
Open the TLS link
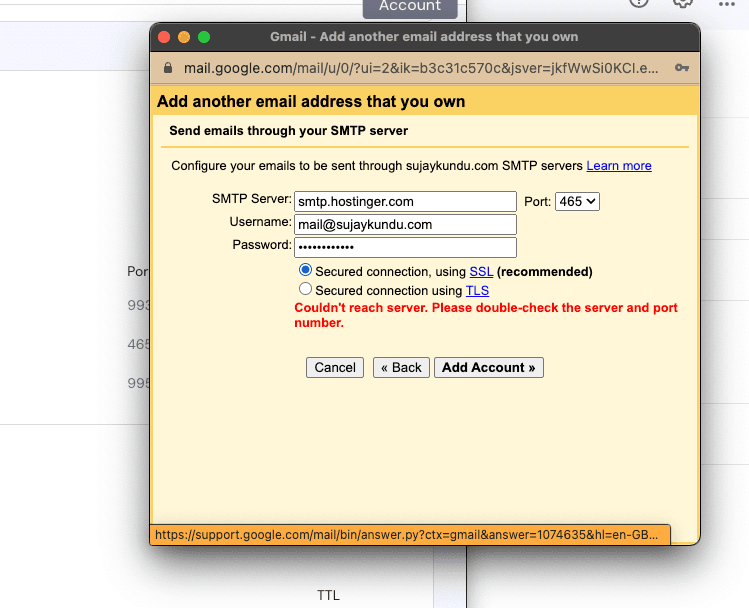coord(477,290)
